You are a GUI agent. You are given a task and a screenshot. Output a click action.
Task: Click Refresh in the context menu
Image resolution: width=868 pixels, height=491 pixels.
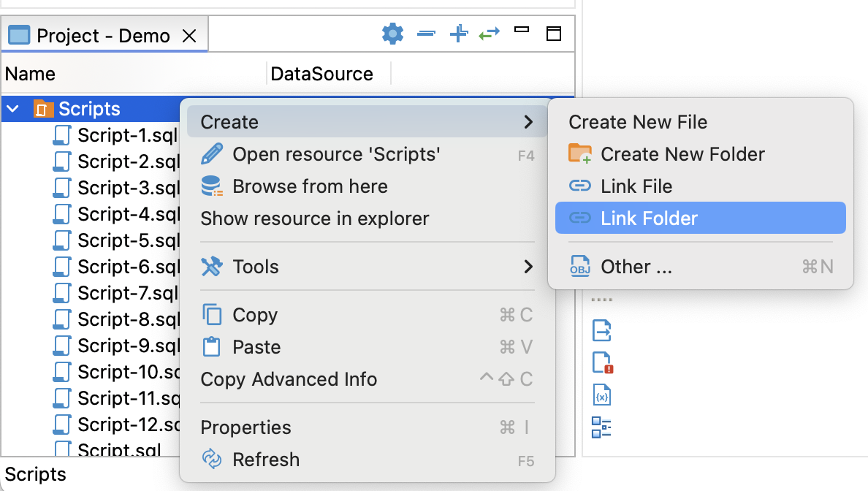265,460
